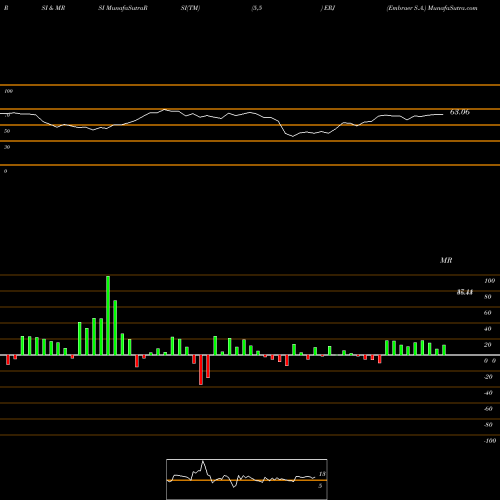The height and width of the screenshot is (500, 500).
Task: Click the ERJ ticker text in header
Action: tap(329, 8)
